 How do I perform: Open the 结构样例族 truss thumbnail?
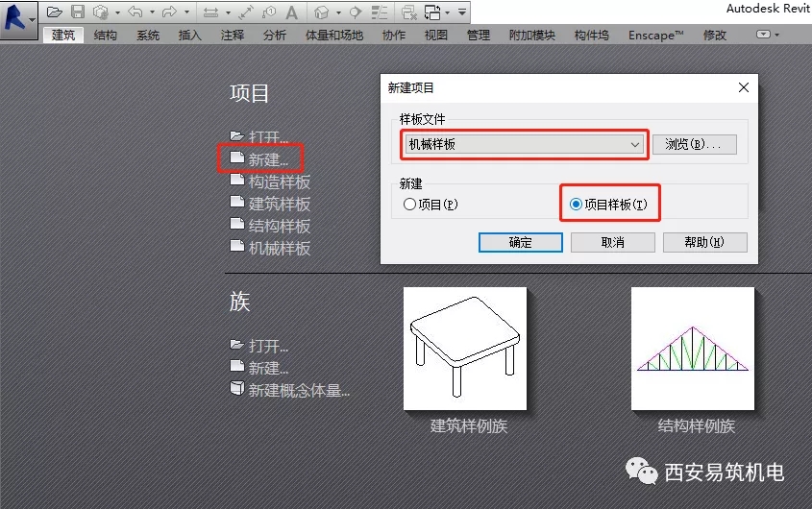point(693,349)
